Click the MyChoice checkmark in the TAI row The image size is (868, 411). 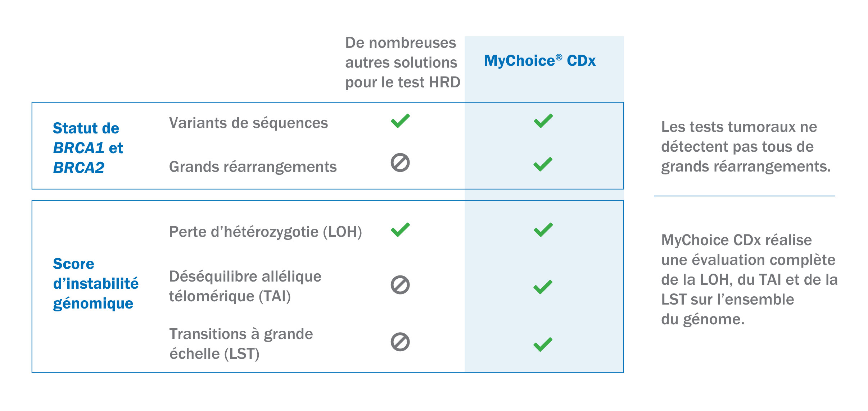pos(543,287)
